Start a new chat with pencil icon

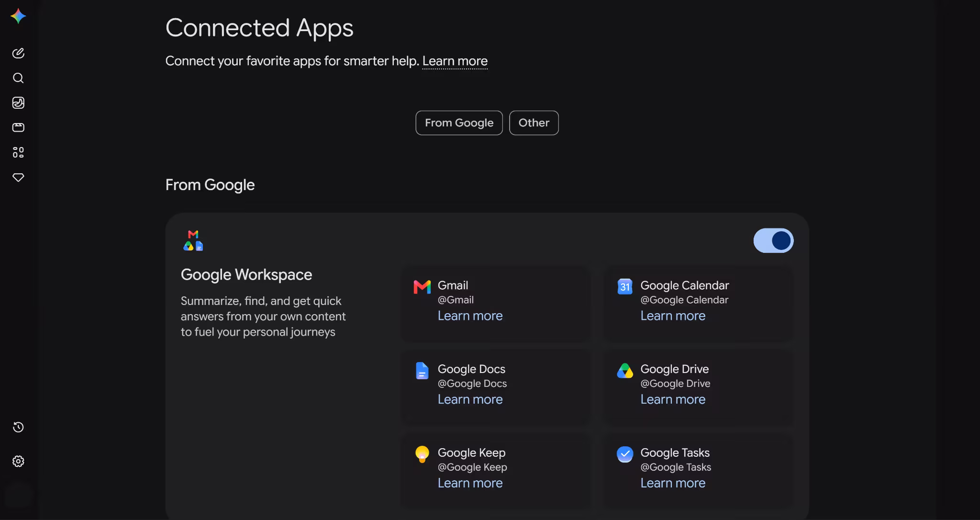coord(18,53)
